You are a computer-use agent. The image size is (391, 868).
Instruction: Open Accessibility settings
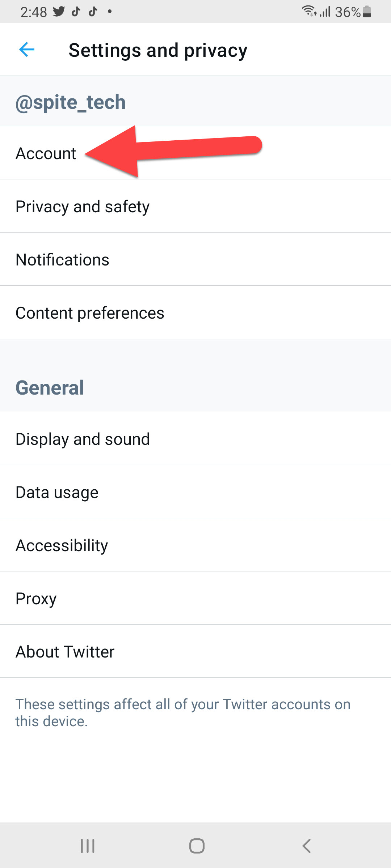(x=62, y=545)
